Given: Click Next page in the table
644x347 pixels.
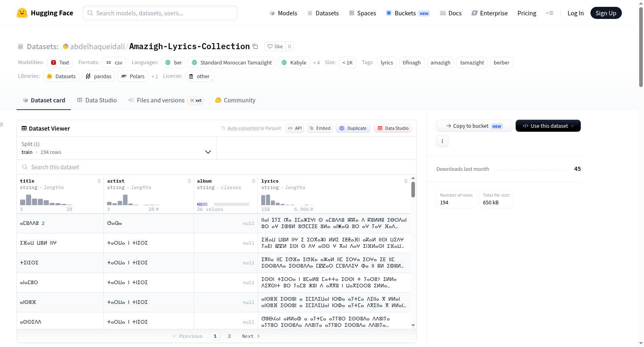Looking at the screenshot, I should coord(251,336).
